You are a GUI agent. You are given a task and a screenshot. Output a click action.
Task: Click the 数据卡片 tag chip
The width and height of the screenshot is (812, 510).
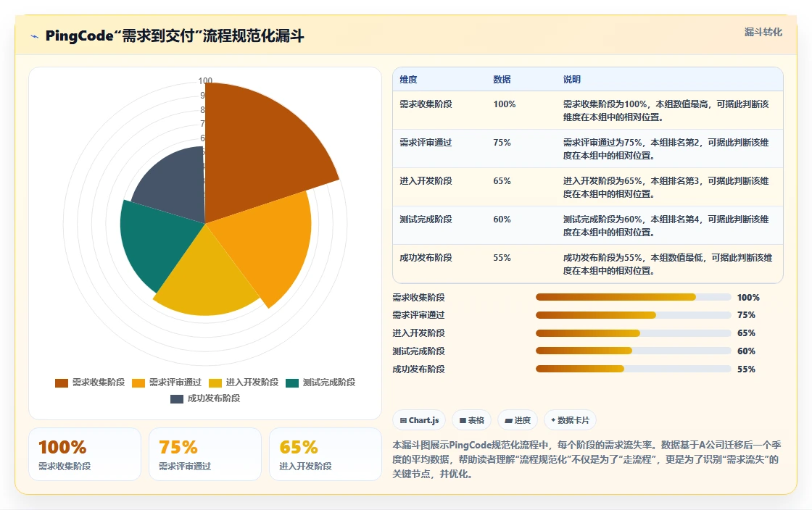coord(570,420)
